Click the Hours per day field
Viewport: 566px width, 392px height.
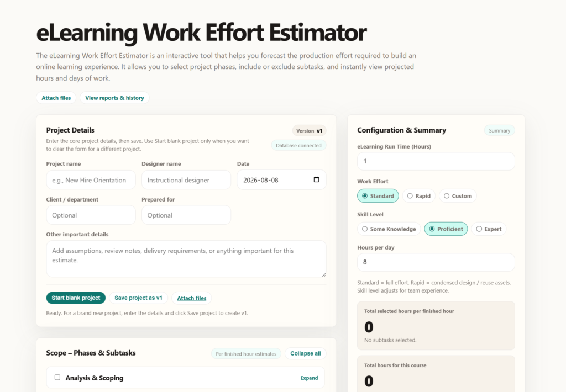tap(436, 262)
